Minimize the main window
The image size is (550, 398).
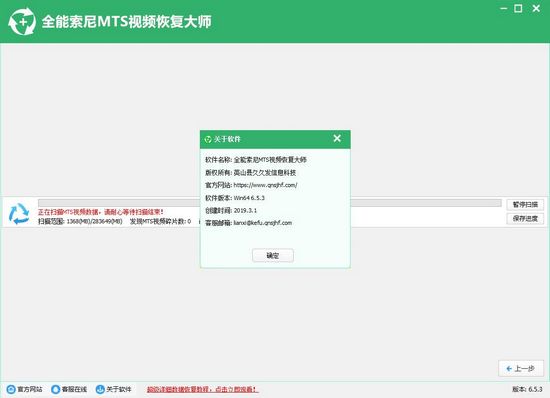point(504,8)
